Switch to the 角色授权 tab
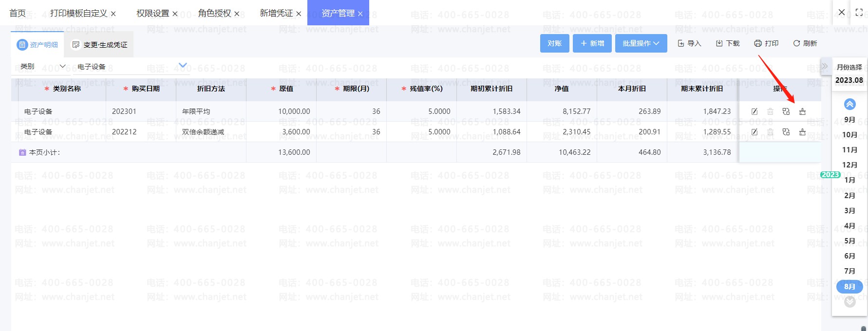The image size is (868, 331). 214,13
